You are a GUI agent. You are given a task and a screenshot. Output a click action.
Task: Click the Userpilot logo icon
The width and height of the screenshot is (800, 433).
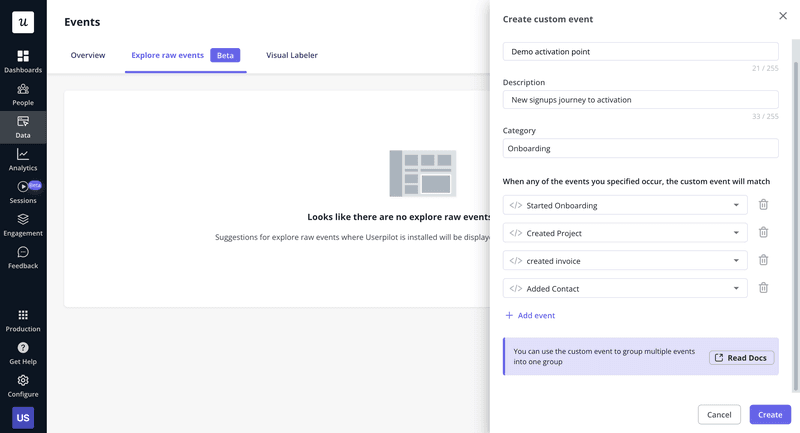[x=23, y=22]
